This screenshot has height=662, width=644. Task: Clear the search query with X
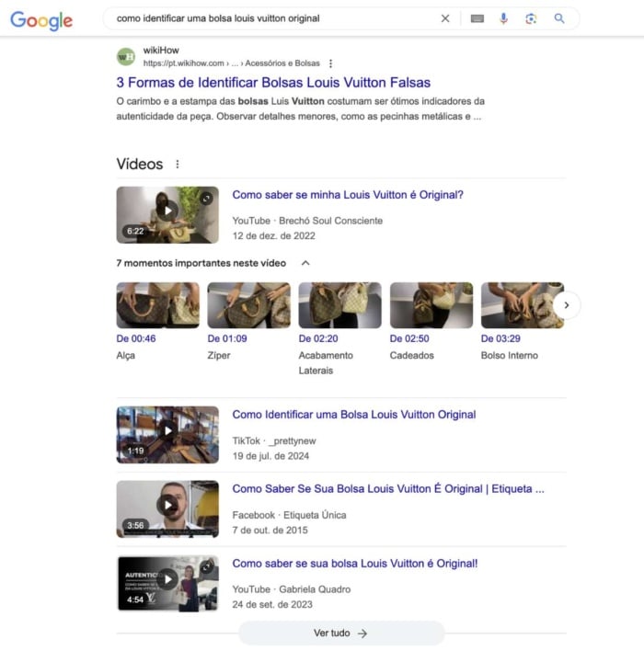tap(445, 18)
